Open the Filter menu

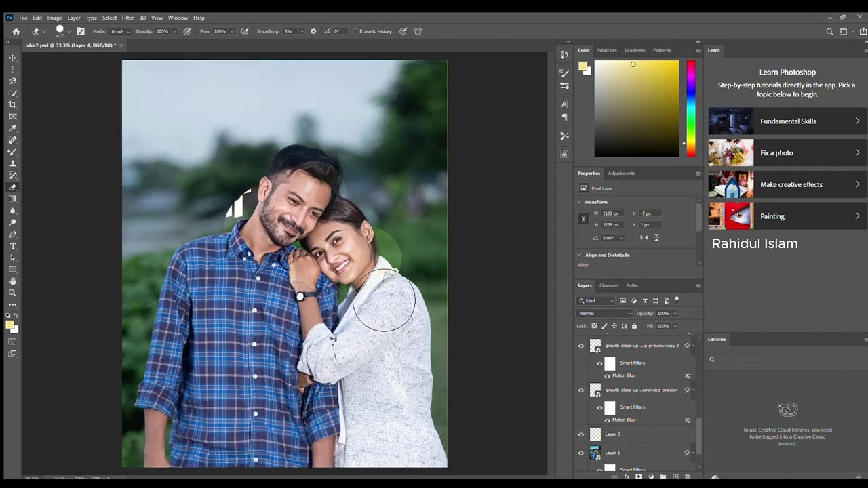(x=127, y=18)
